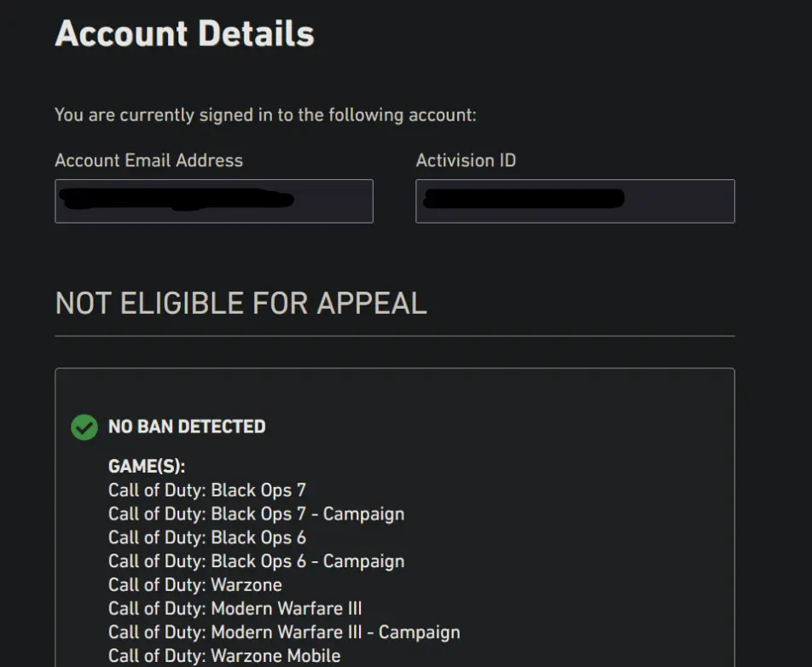Click the Account Details heading
This screenshot has width=812, height=667.
(x=184, y=34)
